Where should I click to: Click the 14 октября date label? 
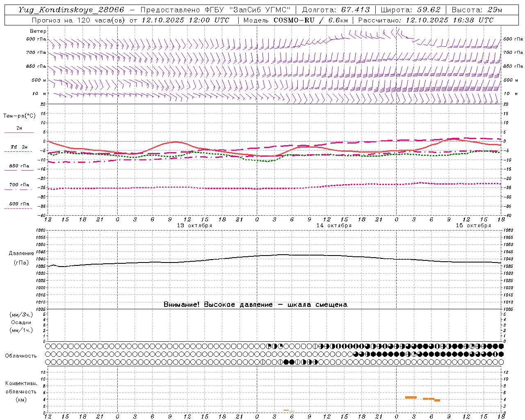[x=334, y=226]
